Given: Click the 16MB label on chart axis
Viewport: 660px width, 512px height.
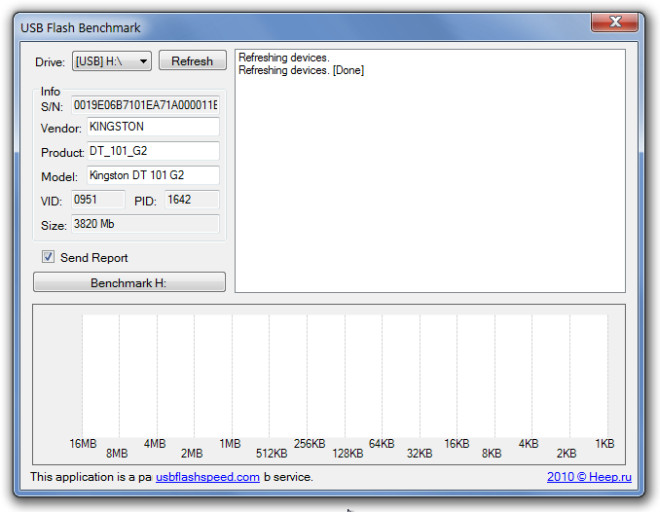Looking at the screenshot, I should tap(83, 443).
